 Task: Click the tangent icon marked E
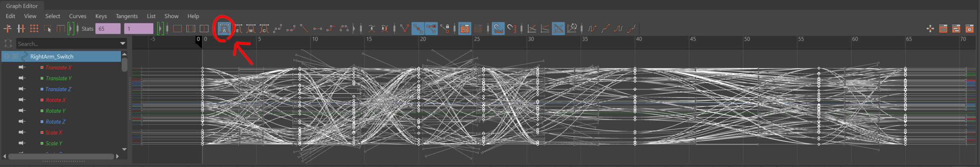238,28
